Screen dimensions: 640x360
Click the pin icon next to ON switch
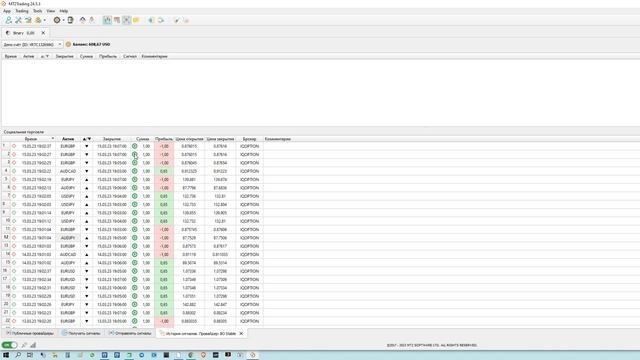pos(24,345)
